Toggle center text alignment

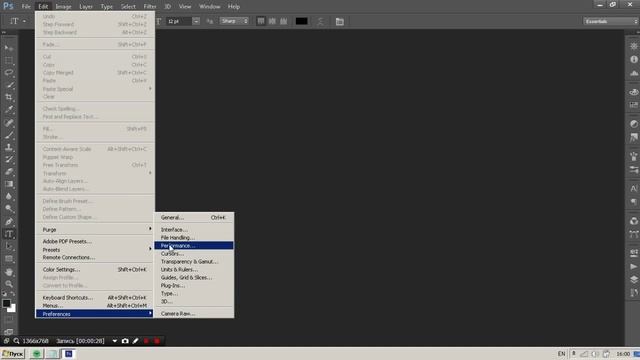point(272,21)
